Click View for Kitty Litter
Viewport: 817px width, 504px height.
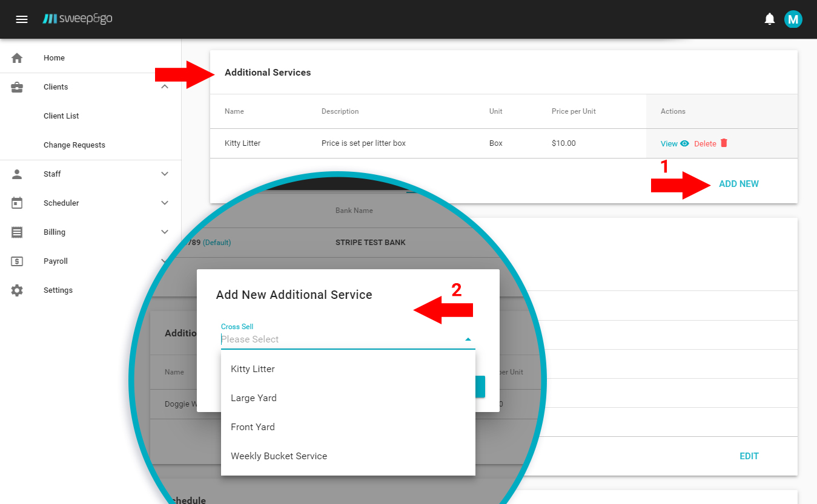click(669, 143)
